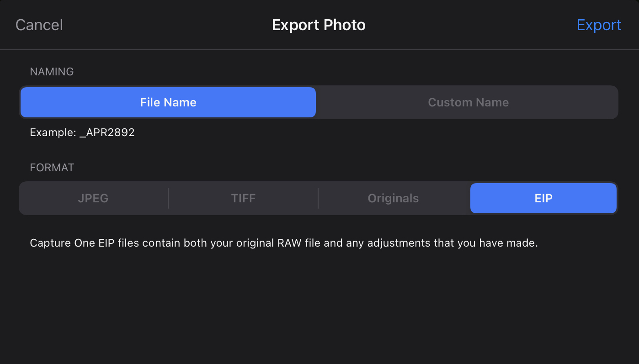Click the NAMING section heading
The height and width of the screenshot is (364, 639).
click(x=52, y=72)
